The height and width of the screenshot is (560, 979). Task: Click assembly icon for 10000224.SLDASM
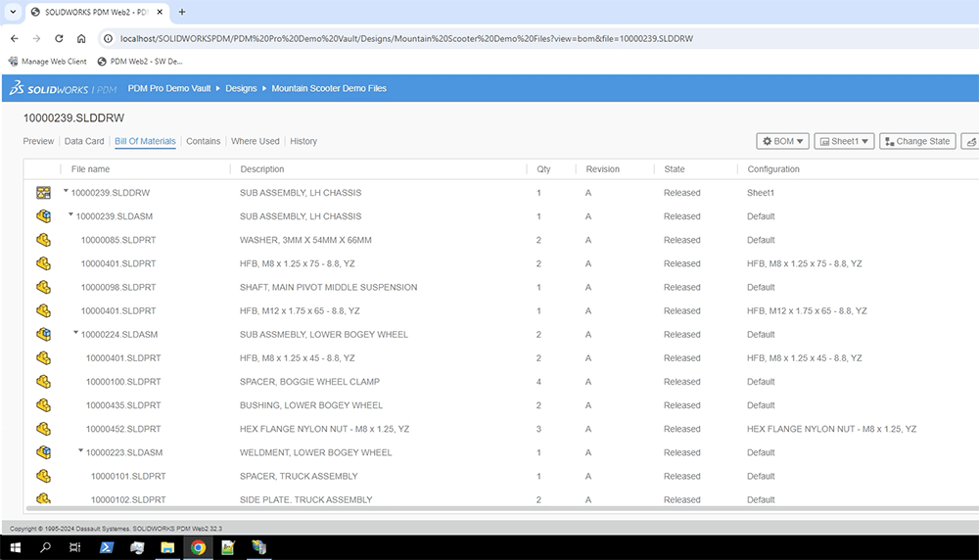[x=43, y=334]
